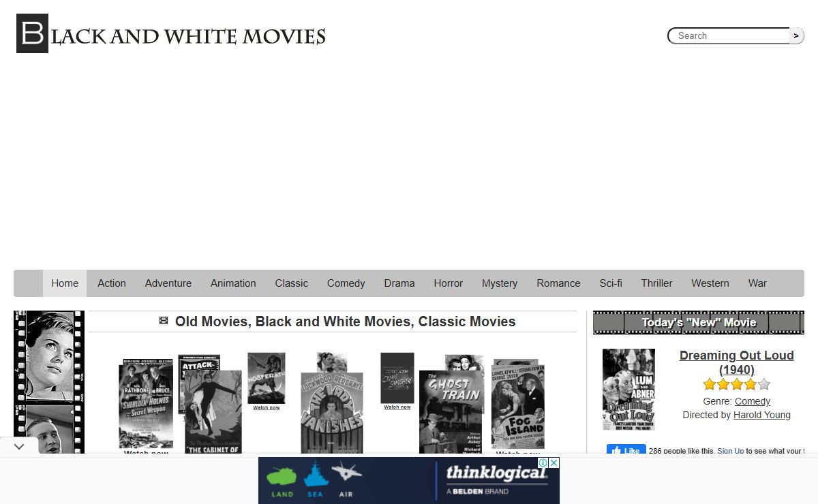Open The Ghost Train poster

click(451, 412)
